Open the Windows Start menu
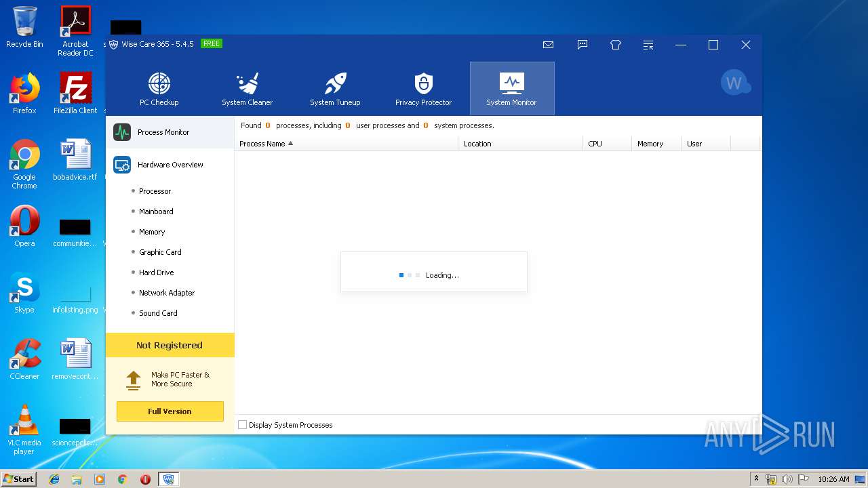 18,479
